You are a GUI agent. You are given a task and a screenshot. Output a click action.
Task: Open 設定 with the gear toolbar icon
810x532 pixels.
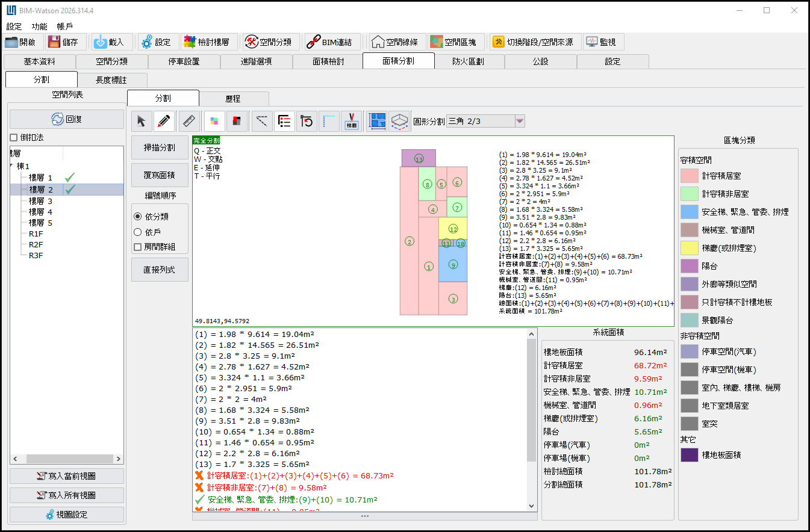point(147,42)
